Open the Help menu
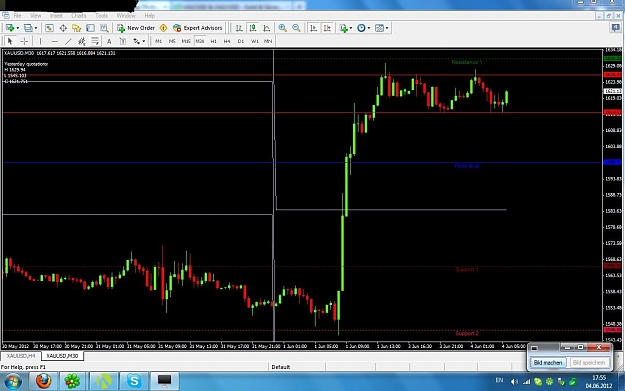Screen dimensions: 625x391 click(149, 16)
